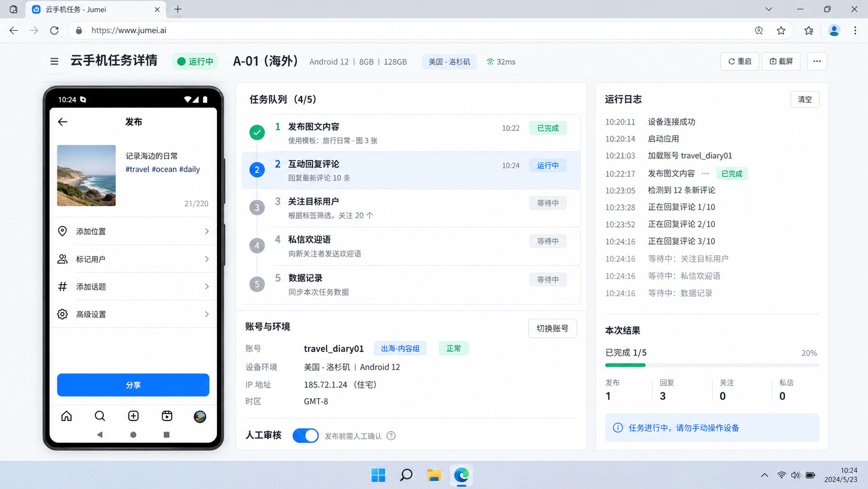Open a new browser tab
Screen dimensions: 868x489
click(178, 9)
